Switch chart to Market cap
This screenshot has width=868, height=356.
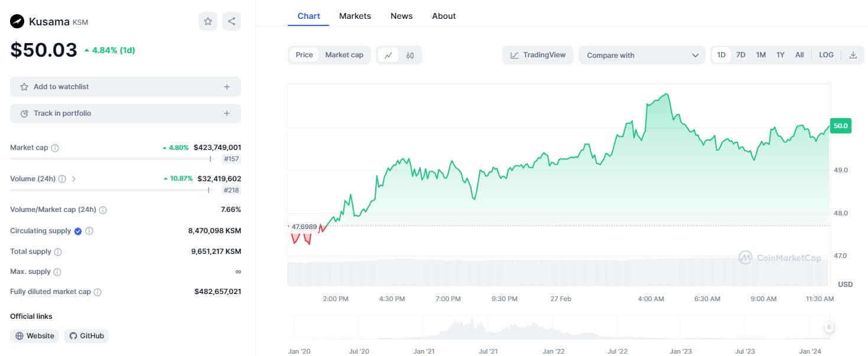pos(344,55)
